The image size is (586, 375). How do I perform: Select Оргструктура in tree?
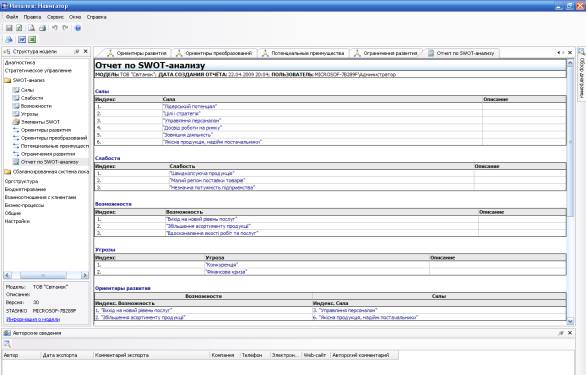(21, 181)
